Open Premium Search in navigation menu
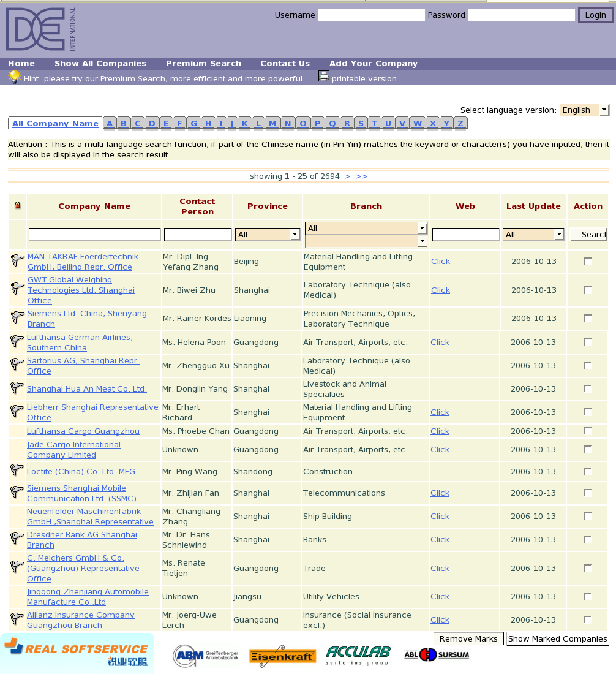Screen dimensions: 616x674 point(203,63)
